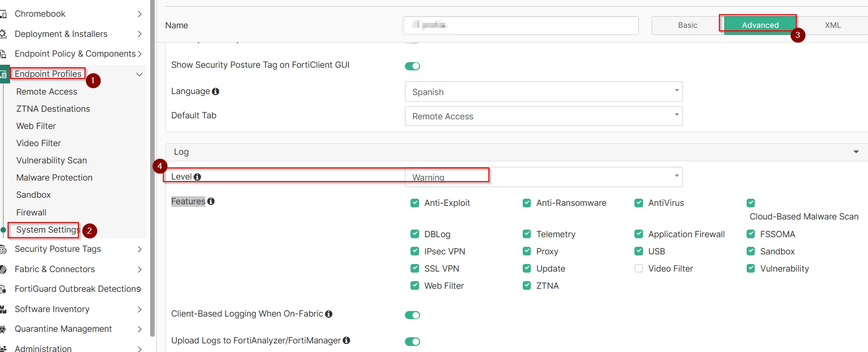
Task: Click the Endpoint Profiles sidebar icon
Action: click(3, 74)
